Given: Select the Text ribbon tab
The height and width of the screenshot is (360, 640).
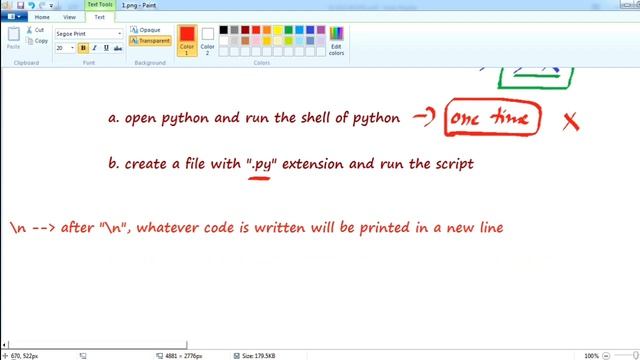Looking at the screenshot, I should coord(100,17).
